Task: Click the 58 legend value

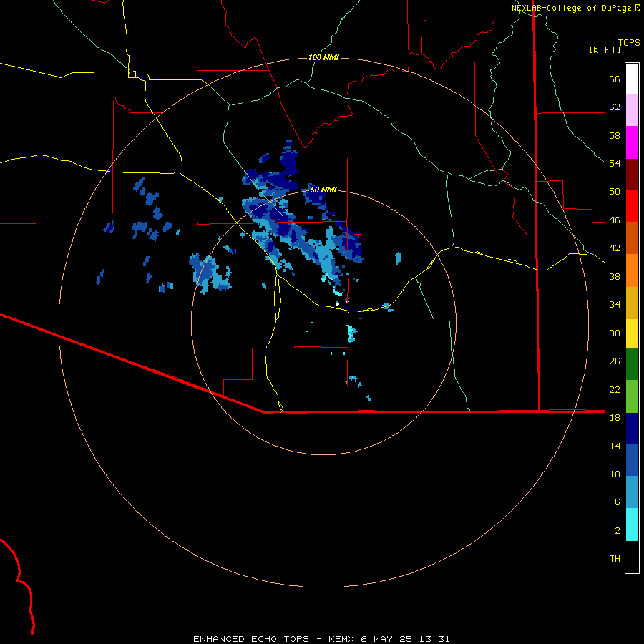Action: coord(615,135)
